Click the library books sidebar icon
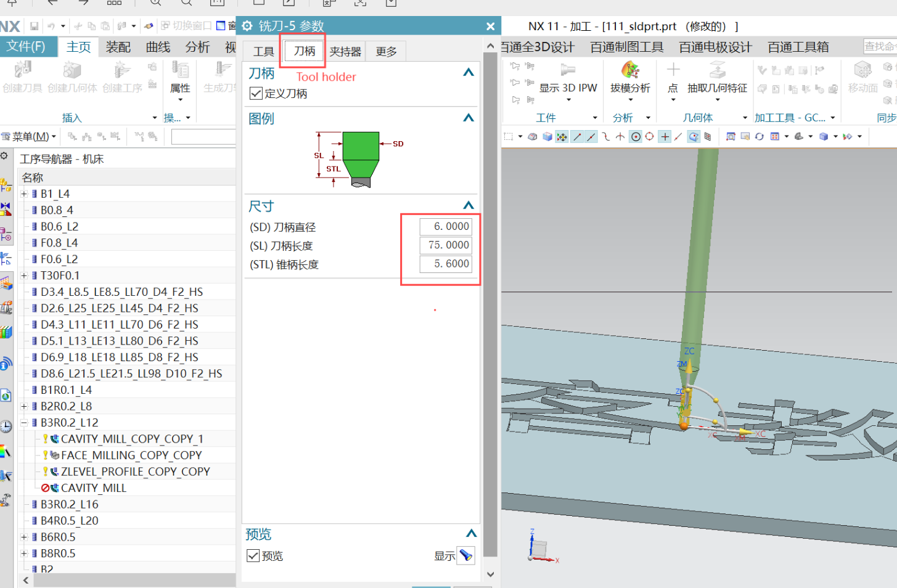 point(6,333)
